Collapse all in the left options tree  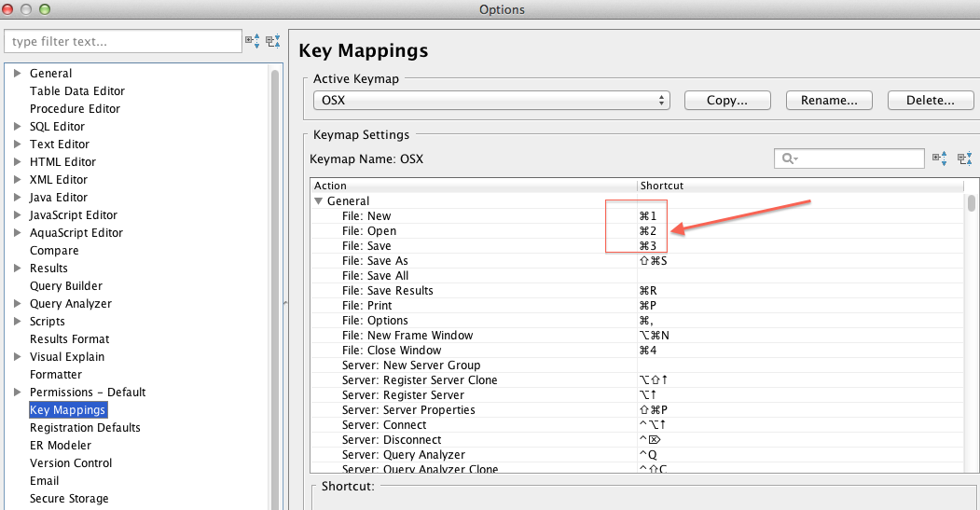click(x=273, y=41)
